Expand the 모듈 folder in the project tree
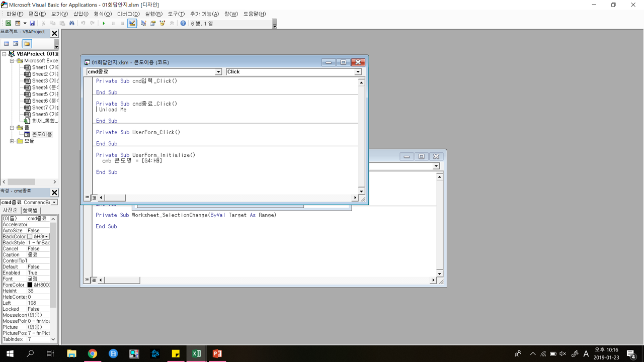The width and height of the screenshot is (644, 362). point(12,141)
